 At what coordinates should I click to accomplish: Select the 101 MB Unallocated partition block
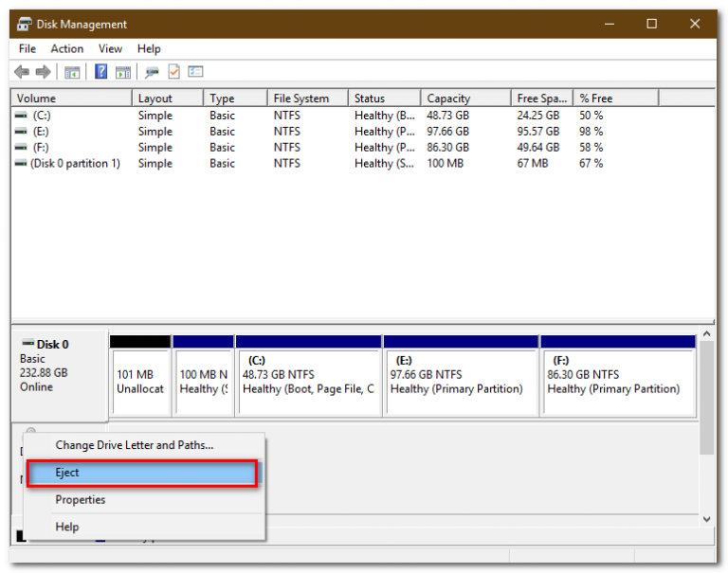pos(140,376)
